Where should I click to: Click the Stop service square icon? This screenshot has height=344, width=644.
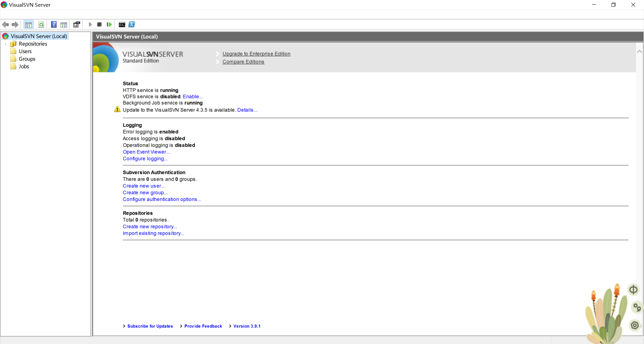99,24
